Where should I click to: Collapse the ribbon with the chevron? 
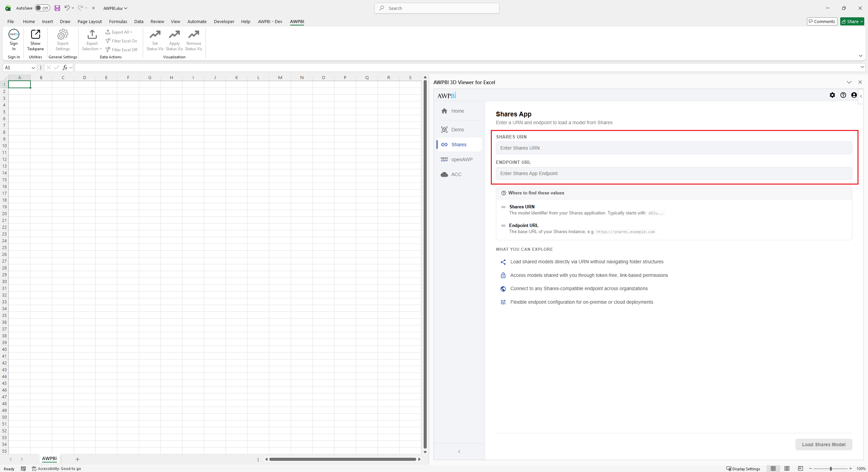(861, 56)
